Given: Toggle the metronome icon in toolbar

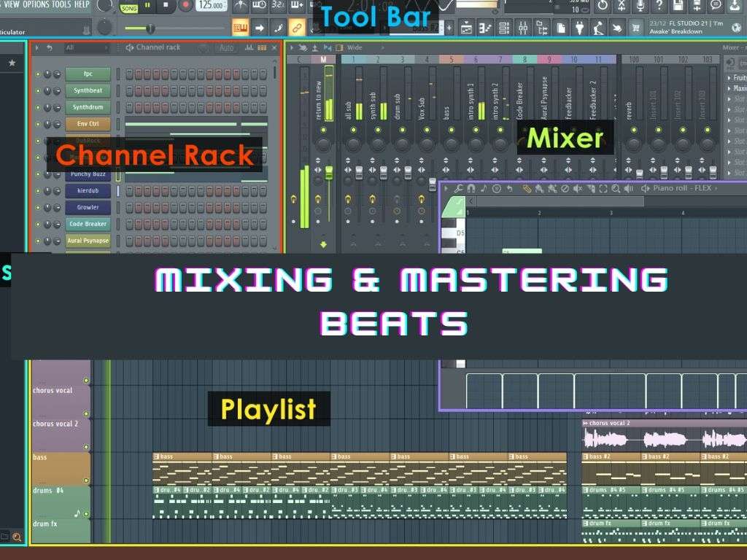Looking at the screenshot, I should pyautogui.click(x=241, y=5).
